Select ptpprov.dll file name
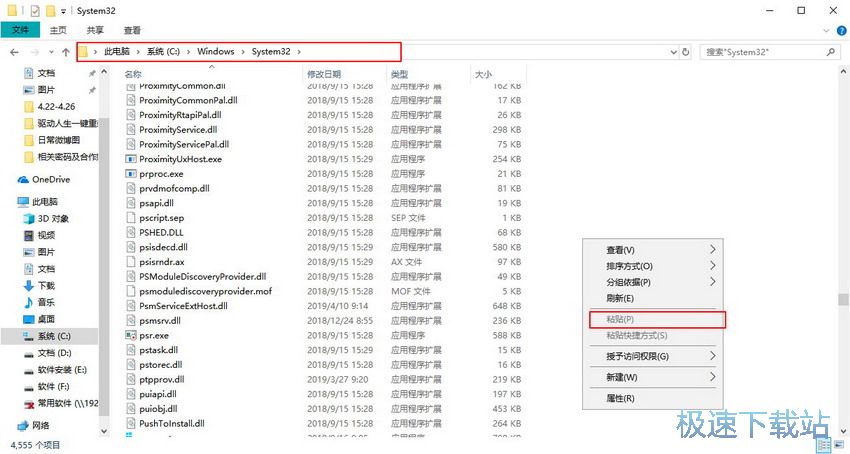 tap(162, 379)
